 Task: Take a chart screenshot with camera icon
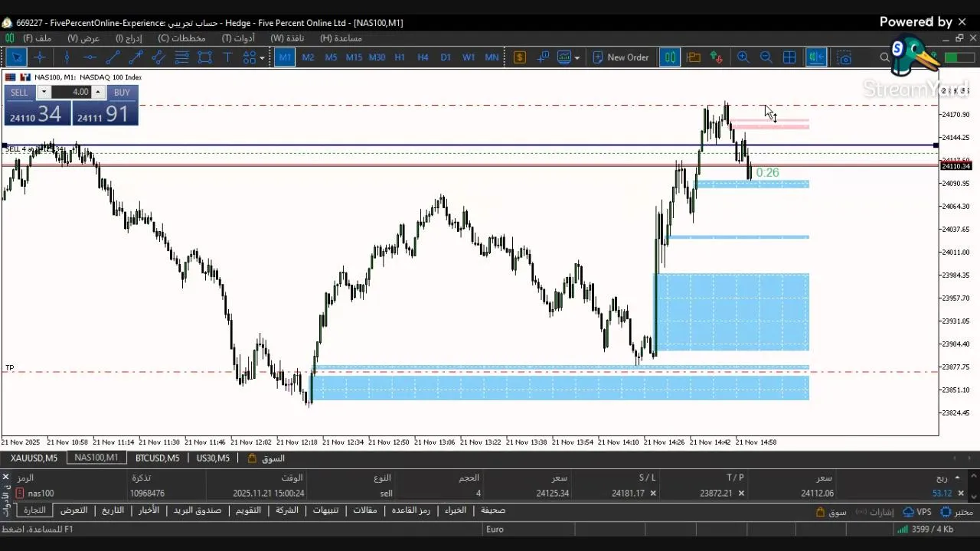[844, 57]
